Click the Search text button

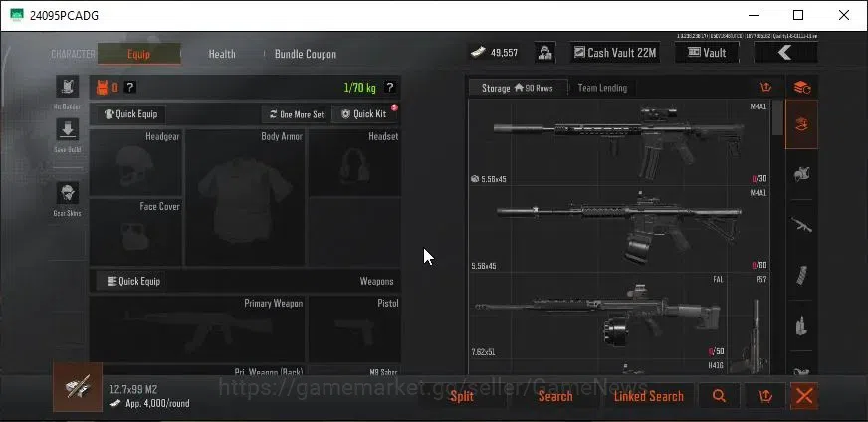[555, 396]
